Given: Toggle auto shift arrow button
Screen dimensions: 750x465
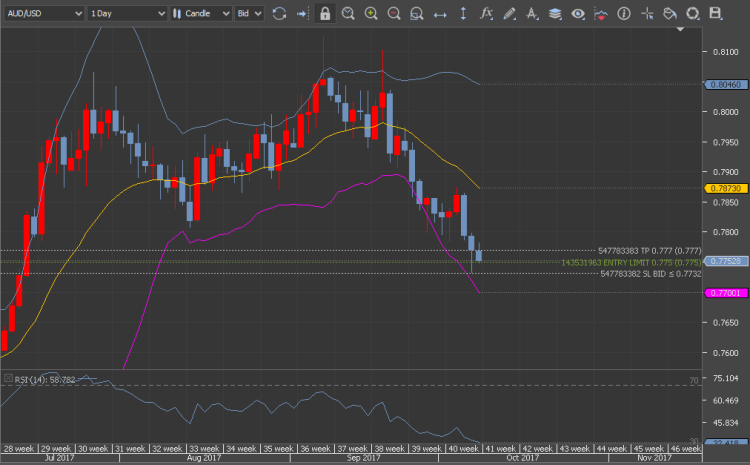Looking at the screenshot, I should [301, 14].
